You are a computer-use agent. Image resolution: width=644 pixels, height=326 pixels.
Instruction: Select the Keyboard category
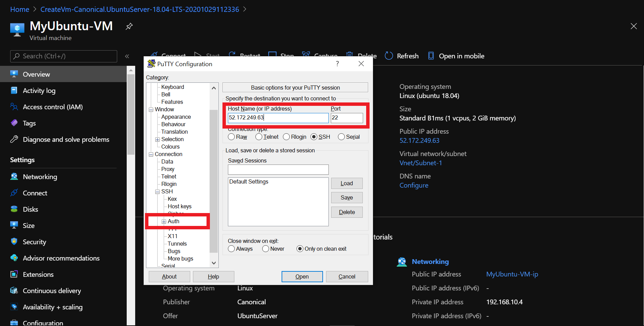point(173,87)
